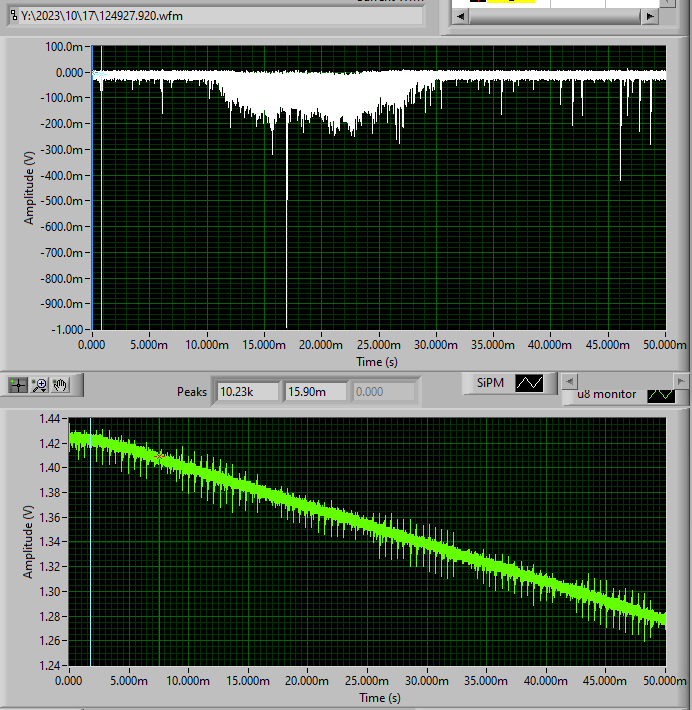Click the Peaks field showing 15.90m
Screen dimensions: 692x710
(316, 392)
